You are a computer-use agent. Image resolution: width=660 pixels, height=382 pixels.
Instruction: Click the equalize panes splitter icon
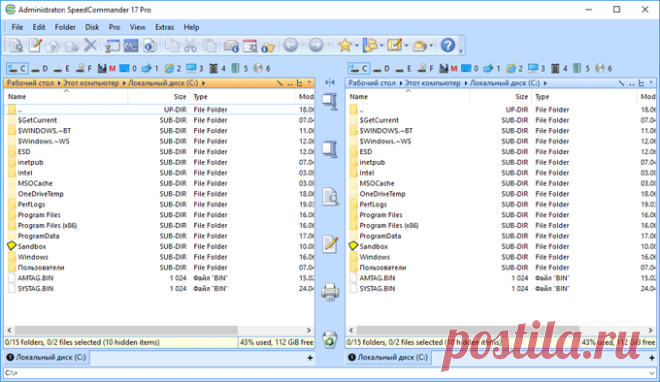pos(330,82)
